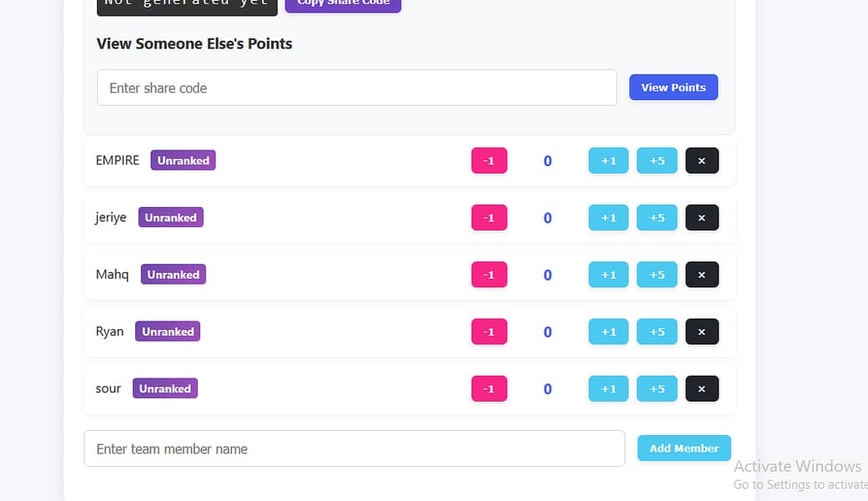Screen dimensions: 868x501
Task: Give EMPIRE five points with +5
Action: pos(657,160)
